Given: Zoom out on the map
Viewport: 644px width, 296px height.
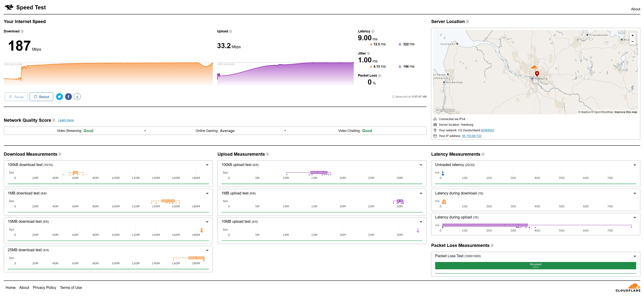Looking at the screenshot, I should pyautogui.click(x=633, y=42).
